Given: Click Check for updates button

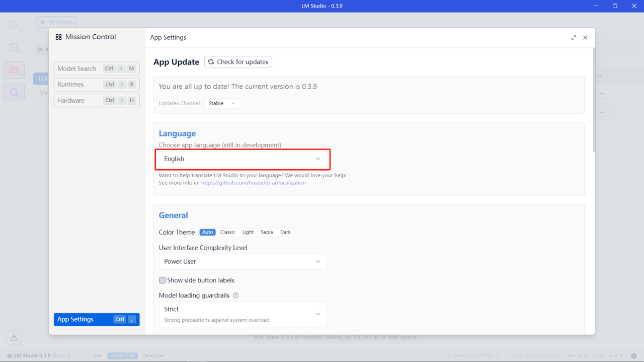Looking at the screenshot, I should coord(238,62).
